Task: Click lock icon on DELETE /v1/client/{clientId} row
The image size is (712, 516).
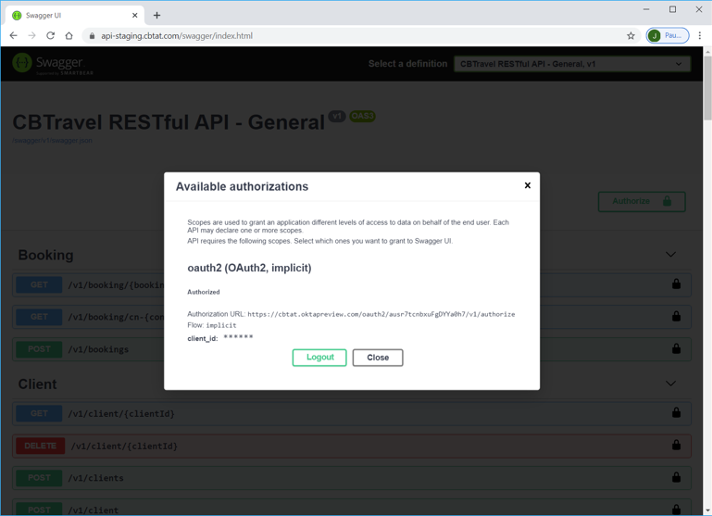Action: [676, 445]
